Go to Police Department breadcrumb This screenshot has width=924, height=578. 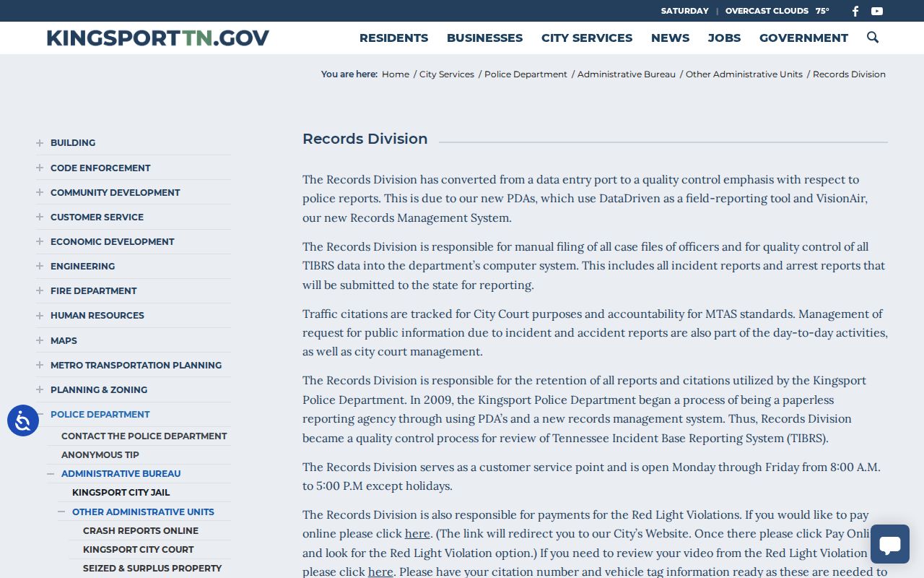point(526,74)
